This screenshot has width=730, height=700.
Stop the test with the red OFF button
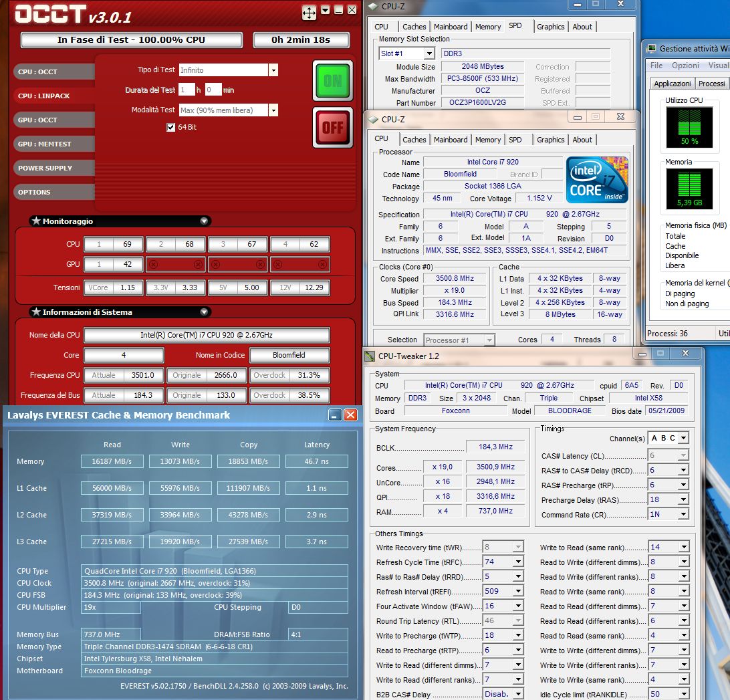[332, 127]
